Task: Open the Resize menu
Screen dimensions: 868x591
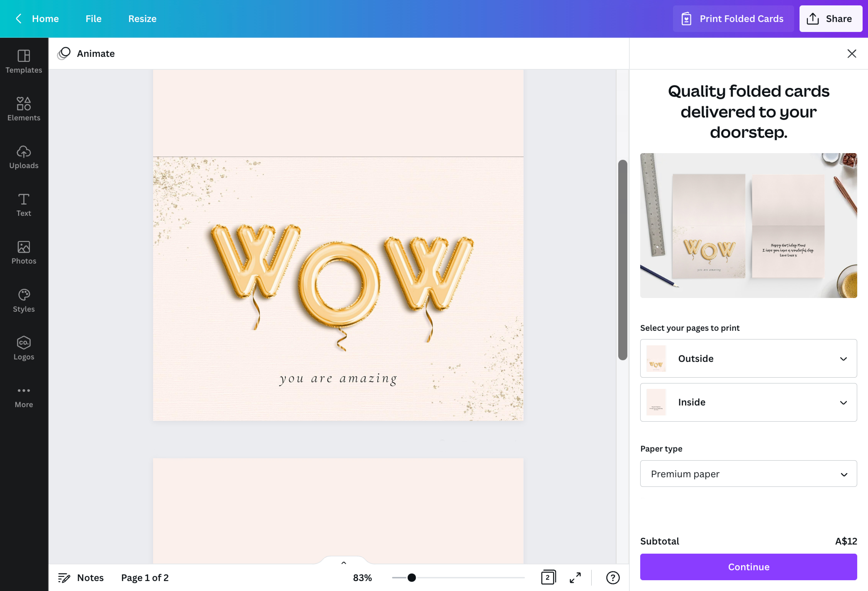Action: (x=142, y=19)
